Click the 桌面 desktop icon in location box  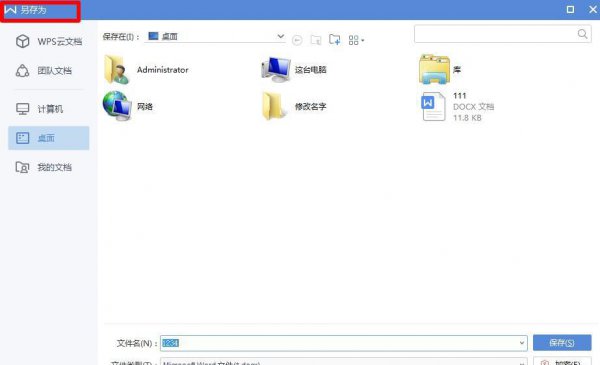click(153, 36)
